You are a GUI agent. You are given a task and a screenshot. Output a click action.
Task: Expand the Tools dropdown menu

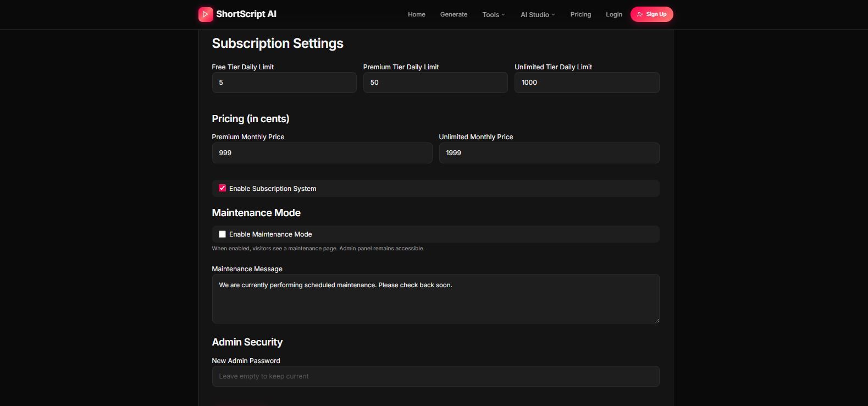pyautogui.click(x=493, y=15)
